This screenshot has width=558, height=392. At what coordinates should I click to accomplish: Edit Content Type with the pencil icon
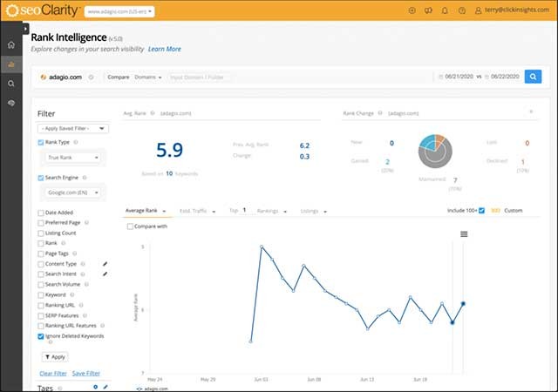point(105,263)
